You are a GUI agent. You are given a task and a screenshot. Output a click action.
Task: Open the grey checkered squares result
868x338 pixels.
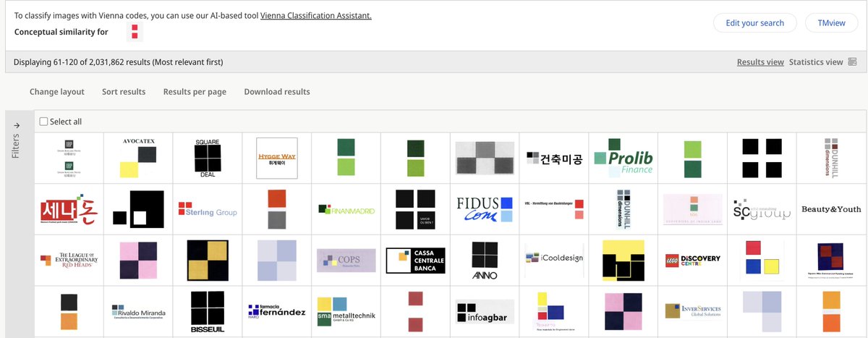[x=485, y=158]
